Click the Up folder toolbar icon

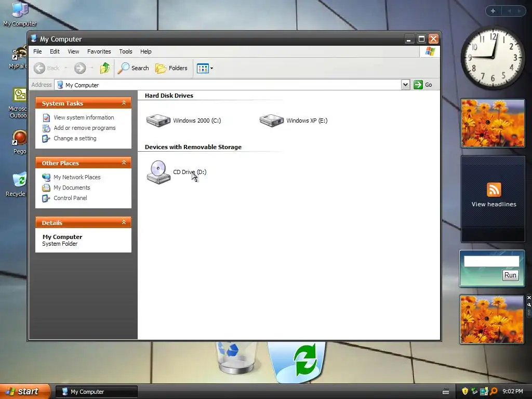tap(105, 68)
